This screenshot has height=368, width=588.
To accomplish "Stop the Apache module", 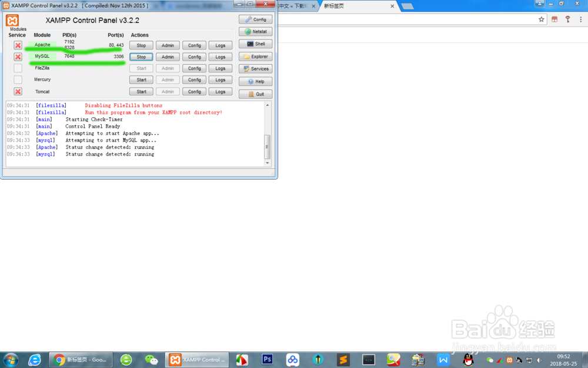I will [141, 45].
